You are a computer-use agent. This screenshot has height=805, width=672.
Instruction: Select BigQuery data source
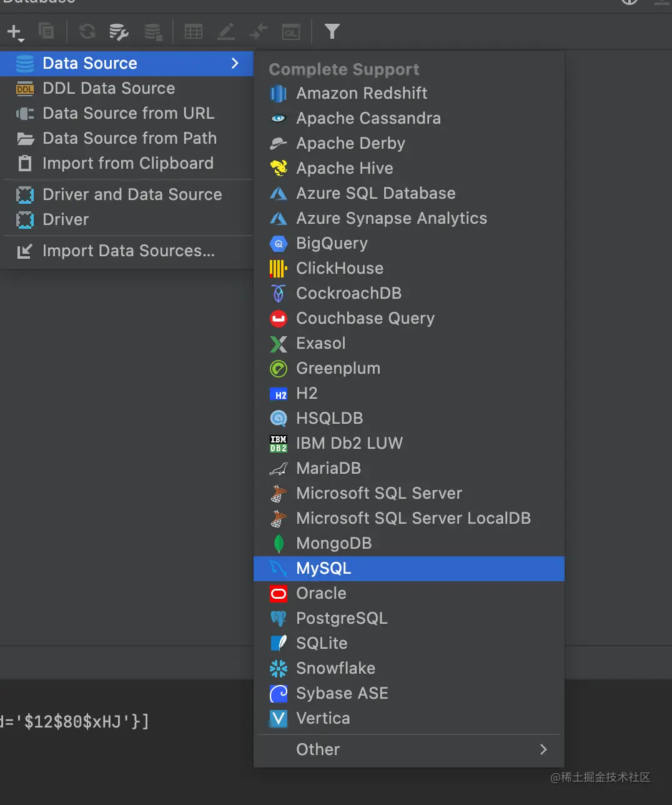click(x=409, y=243)
